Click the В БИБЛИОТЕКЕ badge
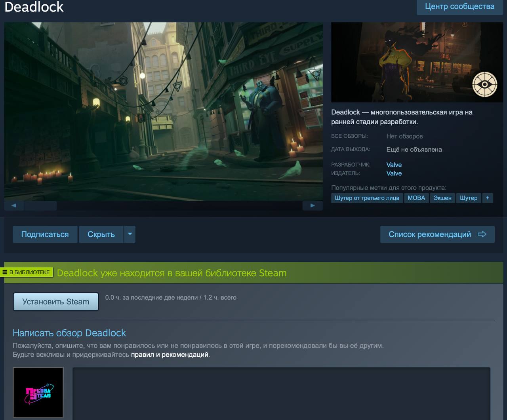The width and height of the screenshot is (507, 420). pos(27,272)
